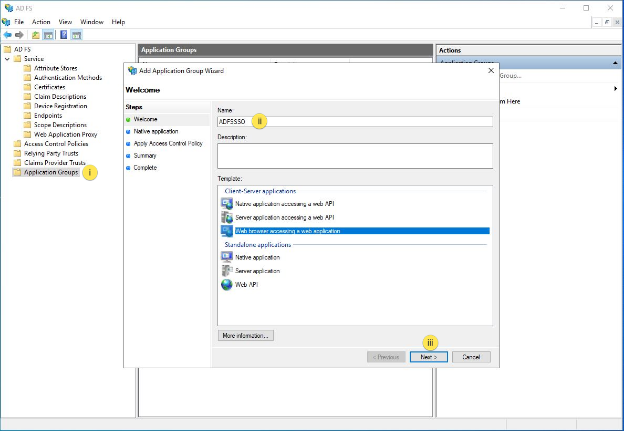Click the Back arrow in the toolbar
Screen dimensions: 624x432
[x=8, y=33]
